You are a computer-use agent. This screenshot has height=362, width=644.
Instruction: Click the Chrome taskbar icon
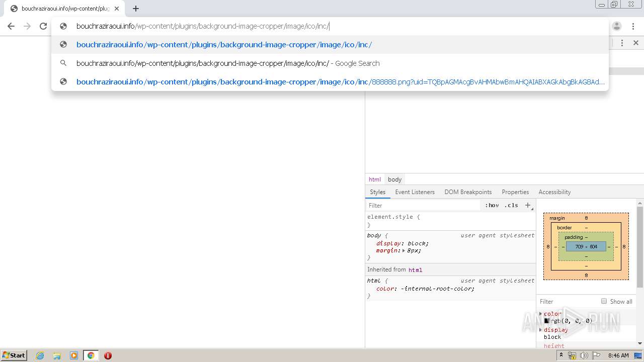click(91, 355)
